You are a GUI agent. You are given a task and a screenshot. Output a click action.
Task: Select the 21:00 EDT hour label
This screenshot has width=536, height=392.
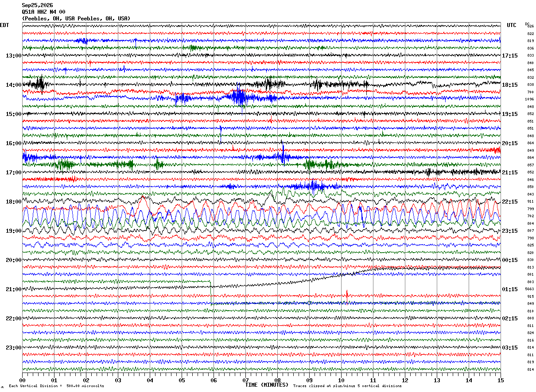(13, 289)
